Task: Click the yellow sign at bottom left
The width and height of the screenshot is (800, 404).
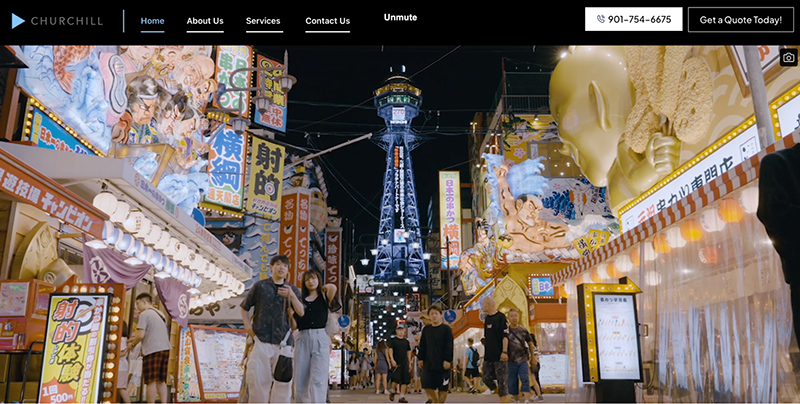Action: click(x=73, y=347)
